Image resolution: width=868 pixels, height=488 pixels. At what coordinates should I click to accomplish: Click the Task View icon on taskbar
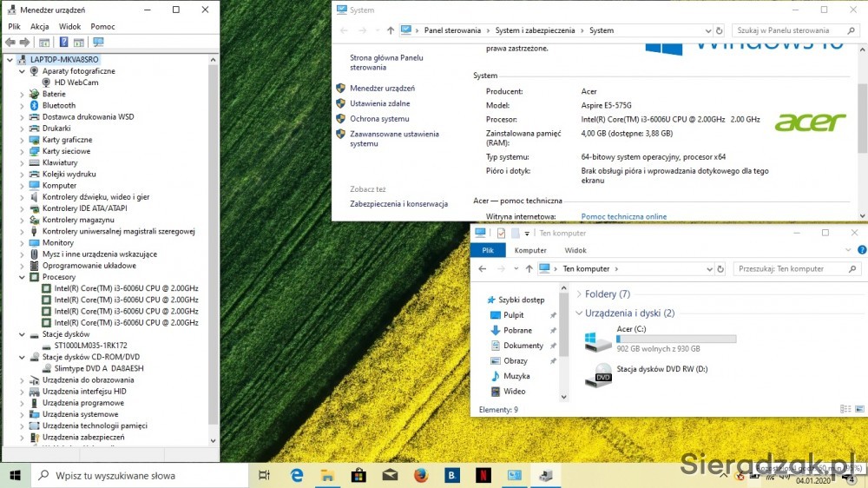265,475
